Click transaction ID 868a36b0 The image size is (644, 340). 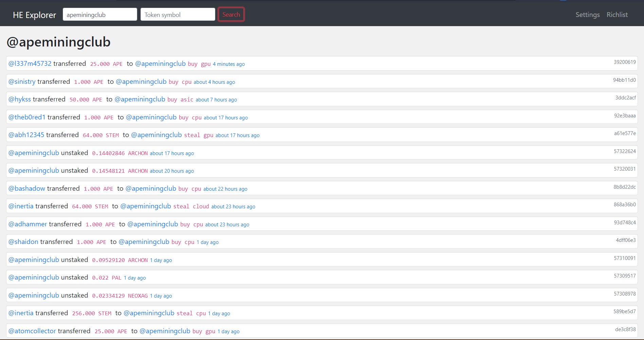625,205
